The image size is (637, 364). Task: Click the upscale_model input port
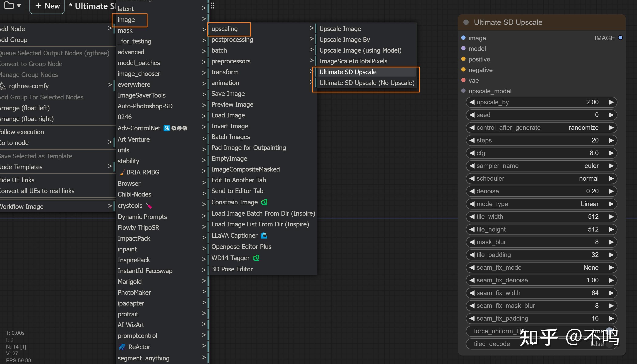point(463,91)
